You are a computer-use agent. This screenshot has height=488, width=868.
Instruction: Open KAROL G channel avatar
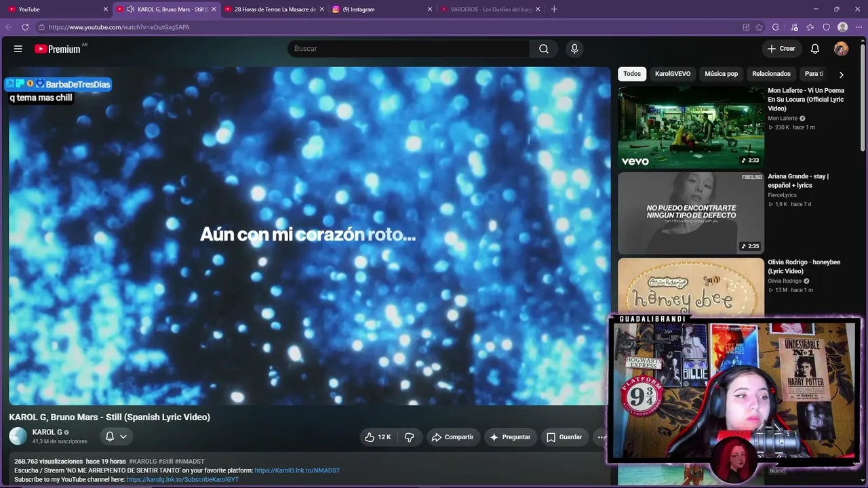(x=18, y=436)
